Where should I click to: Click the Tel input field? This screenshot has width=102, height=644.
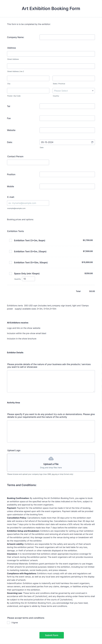pyautogui.click(x=67, y=106)
